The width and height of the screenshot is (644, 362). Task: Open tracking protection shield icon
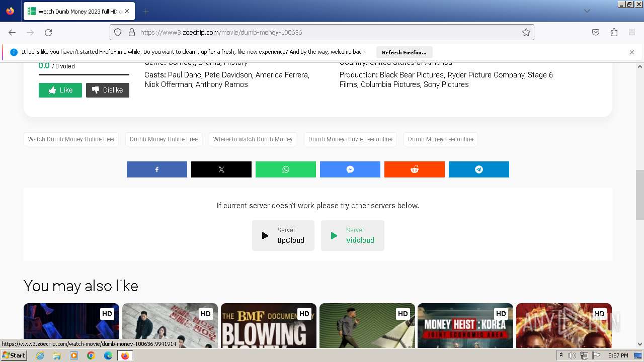coord(118,32)
